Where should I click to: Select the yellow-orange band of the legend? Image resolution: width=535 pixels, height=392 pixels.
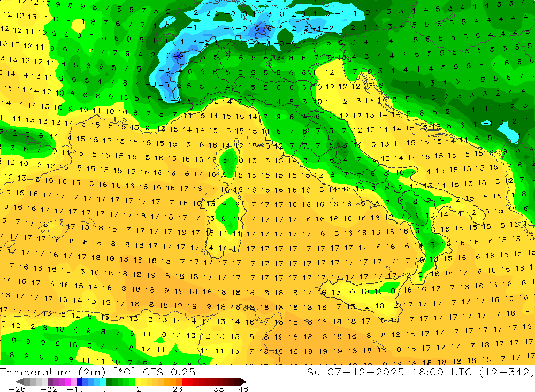[x=158, y=381]
